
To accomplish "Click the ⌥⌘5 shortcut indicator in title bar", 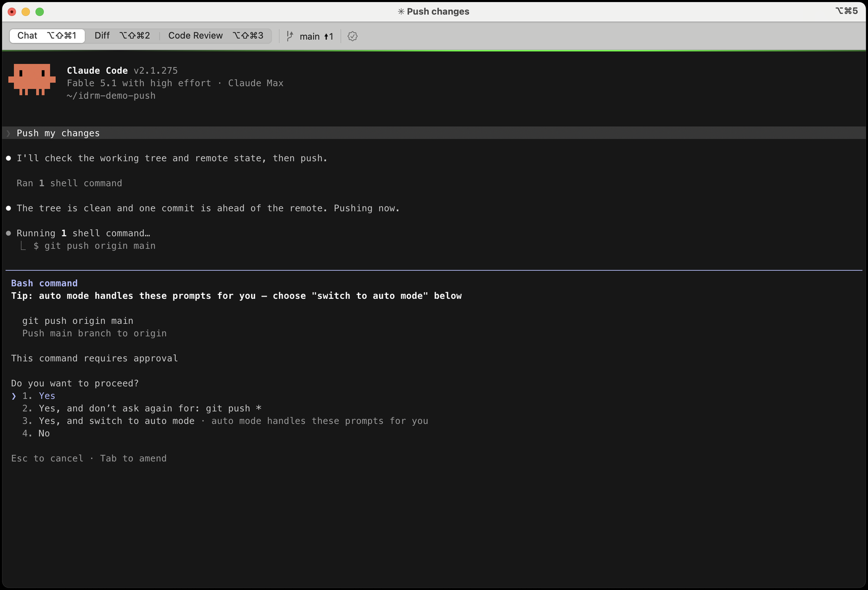I will coord(846,11).
